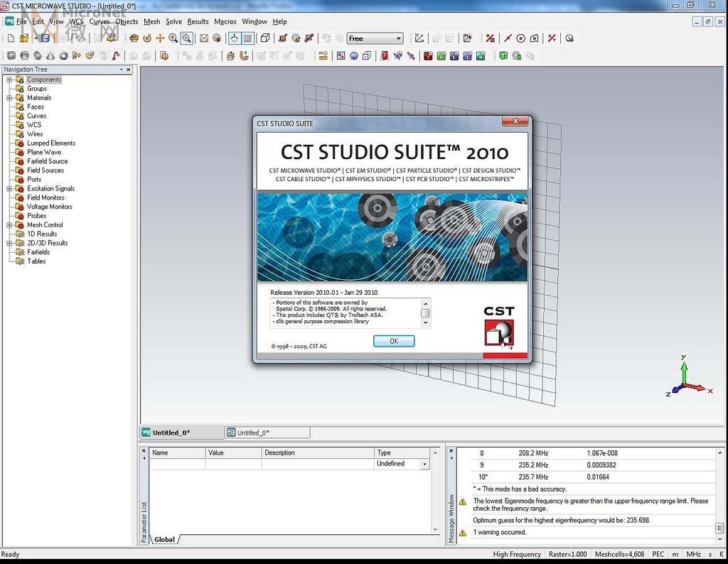
Task: Click the Message Window vertical scrollbar
Action: 719,495
